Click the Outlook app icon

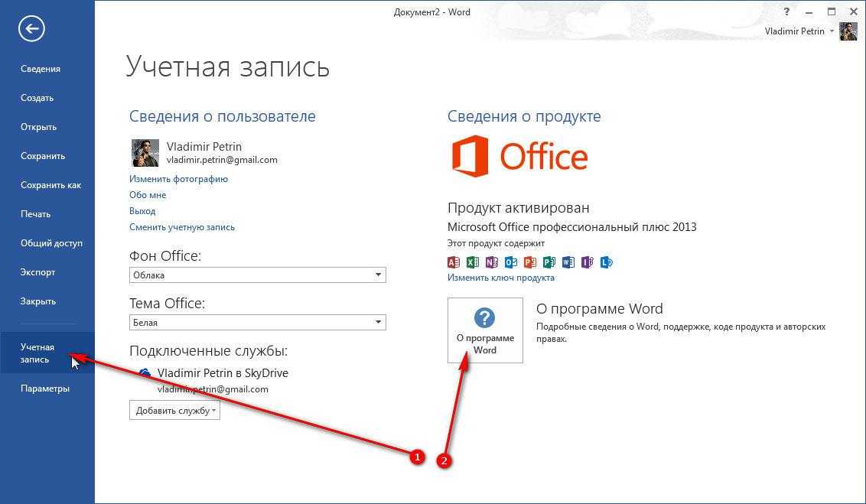[x=511, y=262]
